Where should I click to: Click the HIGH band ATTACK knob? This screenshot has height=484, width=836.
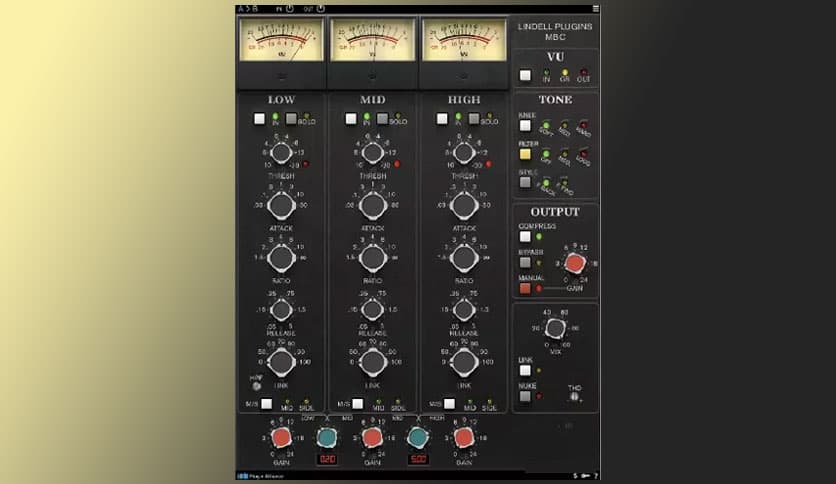coord(464,206)
